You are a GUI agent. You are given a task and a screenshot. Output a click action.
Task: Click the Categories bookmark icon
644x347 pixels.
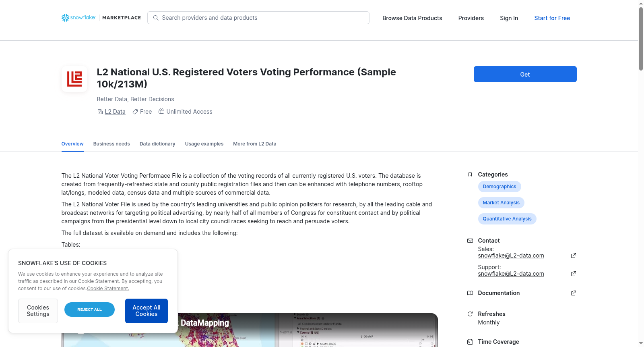click(x=470, y=175)
